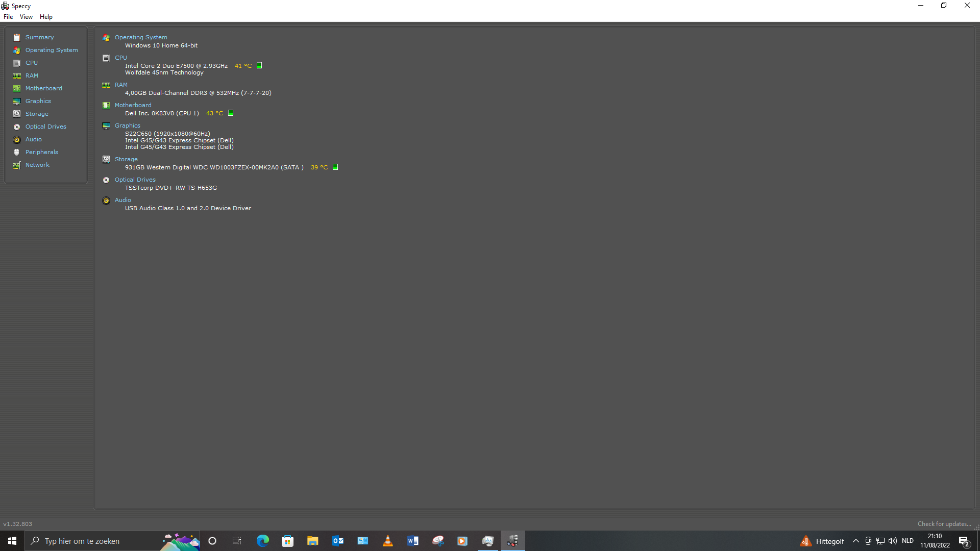Screen dimensions: 980x551
Task: Click the Western Digital WDC drive text
Action: 214,167
